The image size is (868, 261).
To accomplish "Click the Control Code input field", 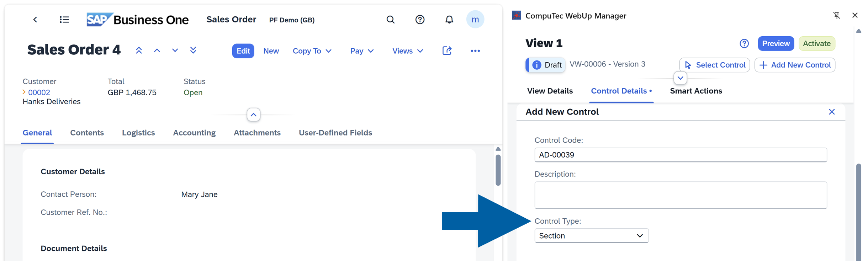I will pos(681,155).
